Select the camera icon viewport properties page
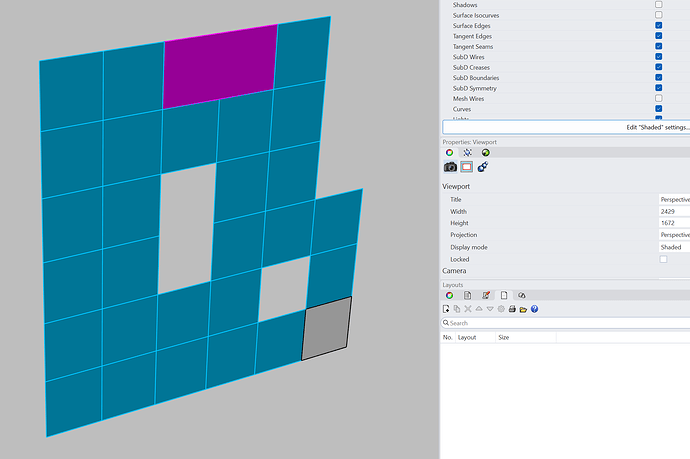Image resolution: width=690 pixels, height=459 pixels. (x=450, y=167)
